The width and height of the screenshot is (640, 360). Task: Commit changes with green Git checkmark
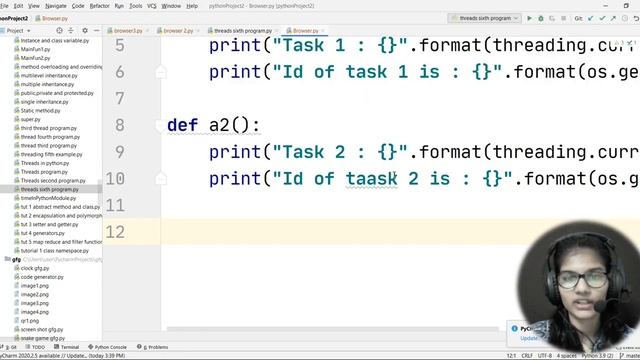pos(602,18)
